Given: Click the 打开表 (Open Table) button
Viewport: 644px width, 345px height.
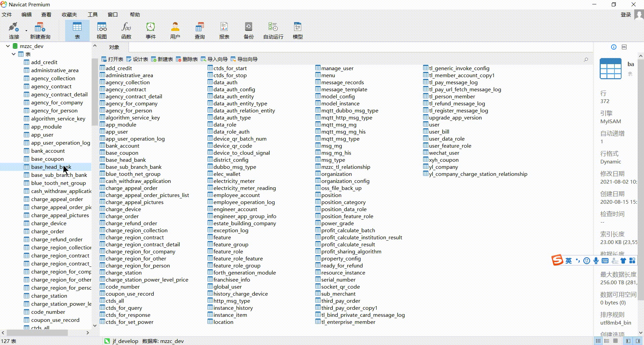Looking at the screenshot, I should (112, 59).
